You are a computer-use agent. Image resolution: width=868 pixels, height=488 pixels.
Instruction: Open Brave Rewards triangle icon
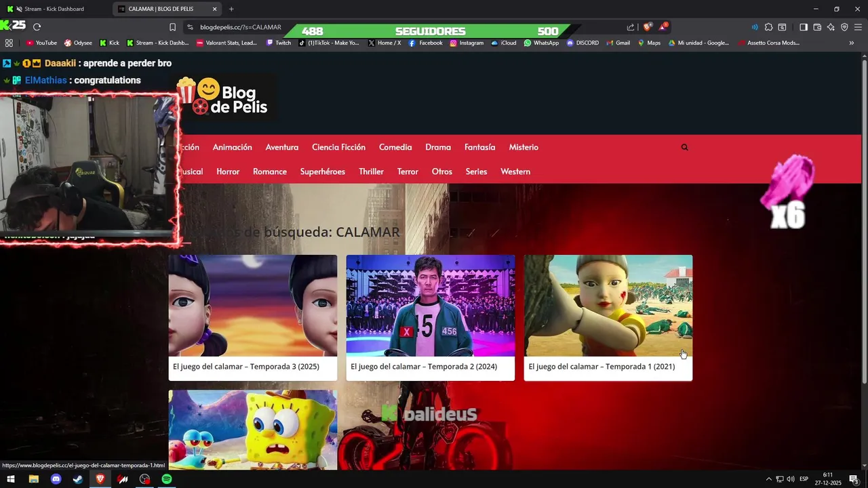(x=663, y=27)
